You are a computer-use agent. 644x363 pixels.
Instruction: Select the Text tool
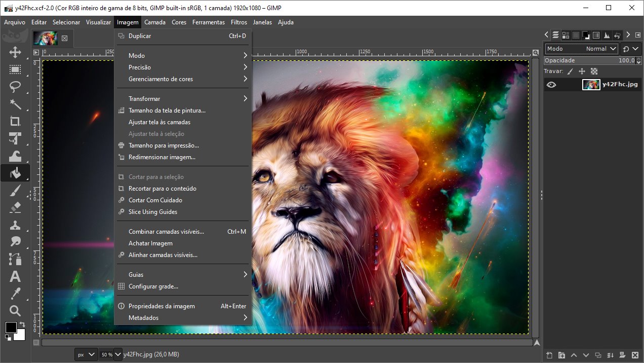pos(15,276)
